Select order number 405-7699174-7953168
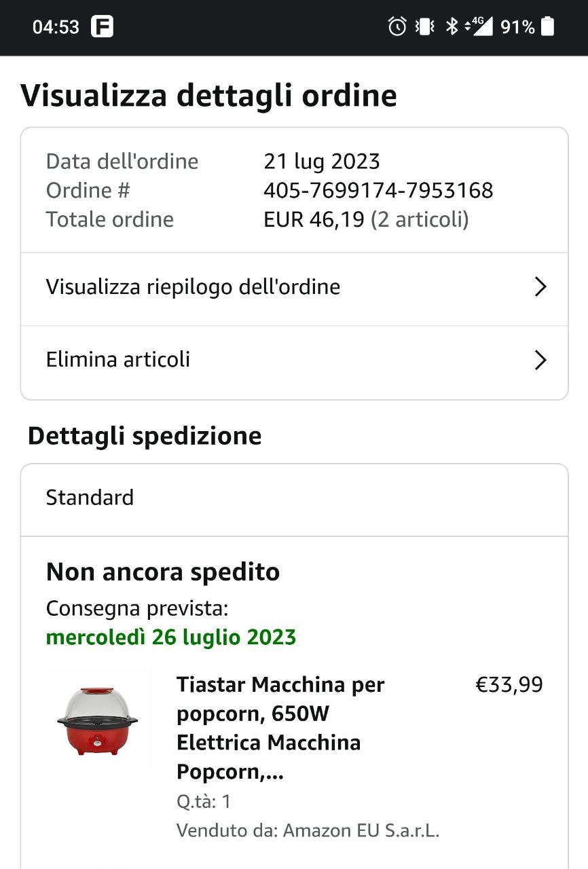 pyautogui.click(x=378, y=191)
